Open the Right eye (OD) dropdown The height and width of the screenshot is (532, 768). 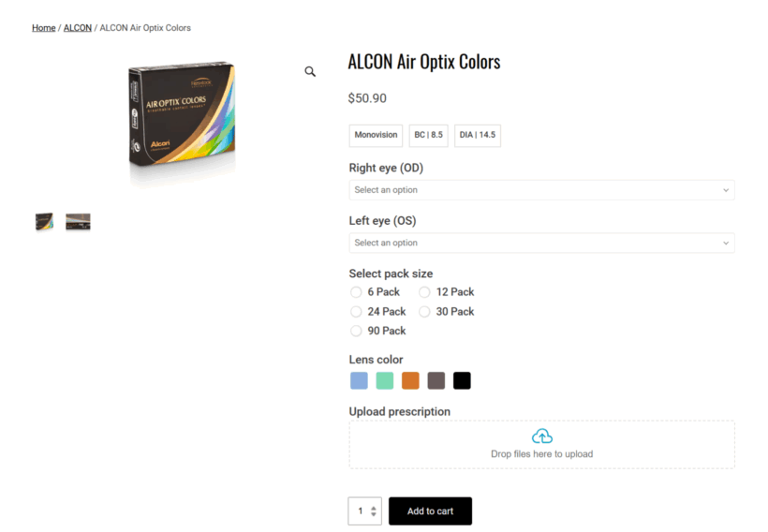pos(541,190)
